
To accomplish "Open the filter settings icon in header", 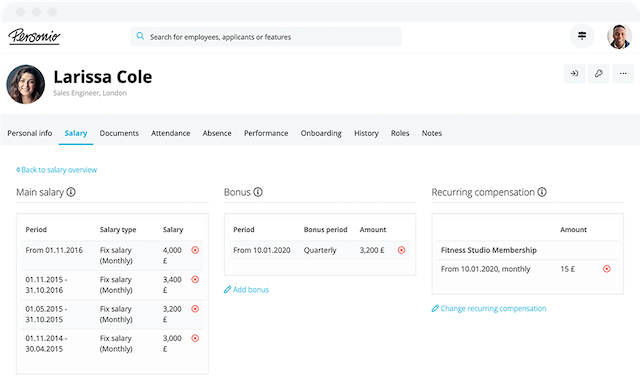I will pyautogui.click(x=582, y=36).
